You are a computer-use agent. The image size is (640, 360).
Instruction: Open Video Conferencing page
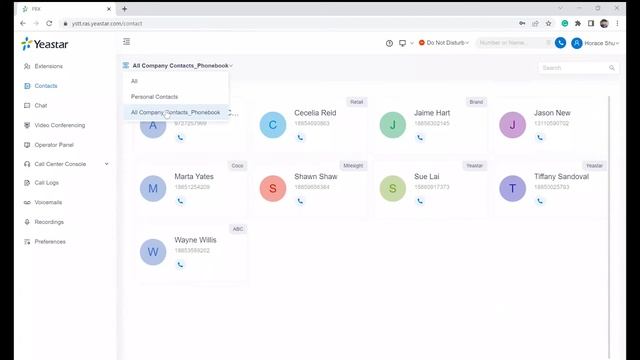[60, 125]
